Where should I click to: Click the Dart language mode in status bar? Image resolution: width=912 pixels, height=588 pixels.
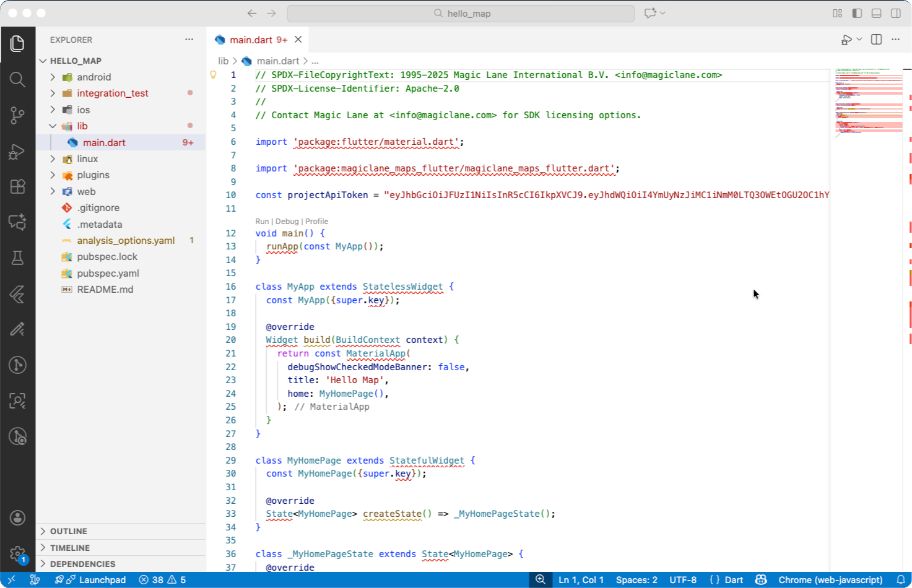pos(733,580)
